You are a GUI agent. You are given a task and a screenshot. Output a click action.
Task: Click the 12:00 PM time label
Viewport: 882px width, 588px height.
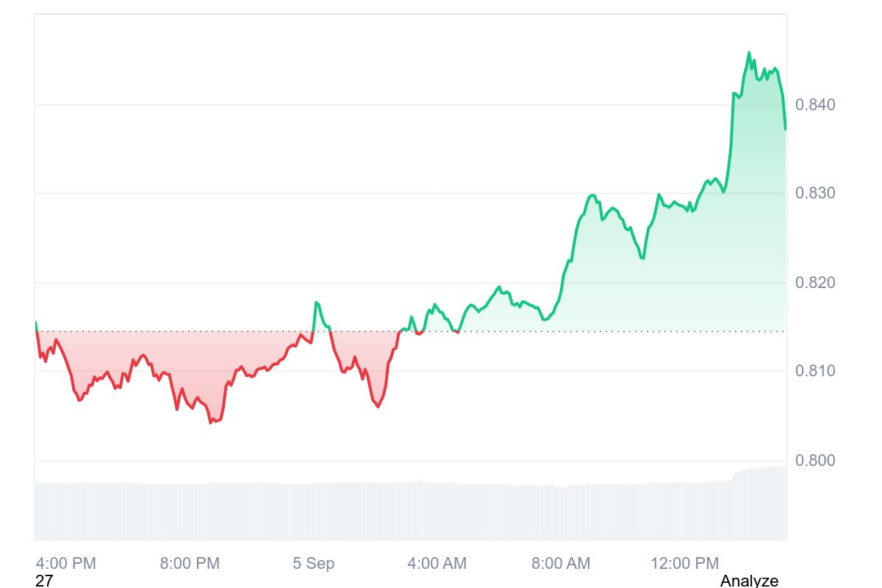pos(684,564)
